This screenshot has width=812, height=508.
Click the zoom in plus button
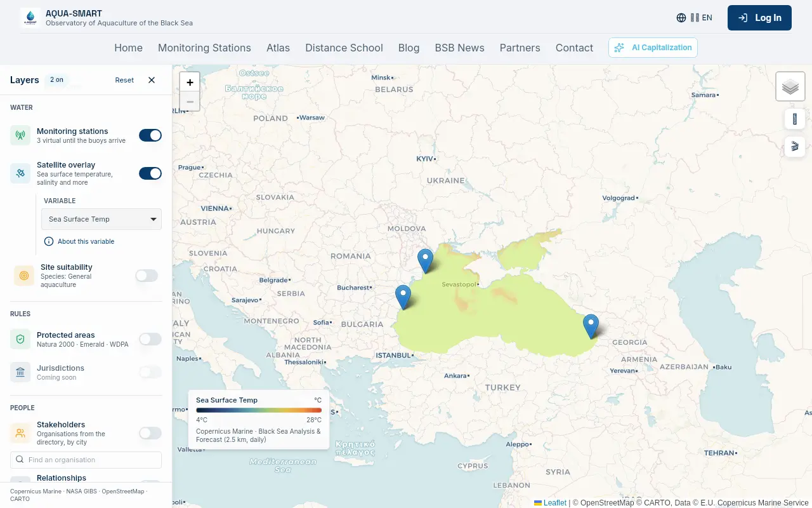pos(190,82)
